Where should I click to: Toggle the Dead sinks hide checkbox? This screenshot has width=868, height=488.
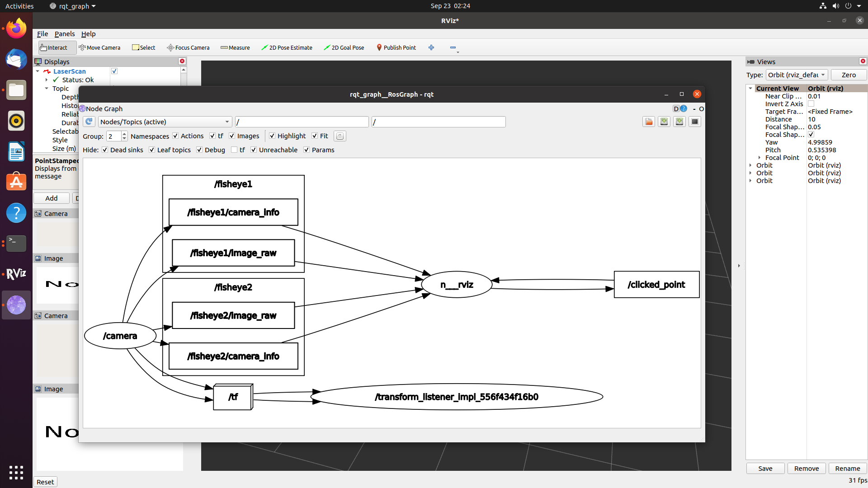105,150
